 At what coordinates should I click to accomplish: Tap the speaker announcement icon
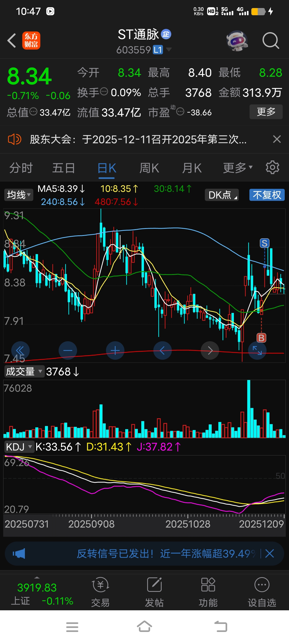(x=14, y=139)
